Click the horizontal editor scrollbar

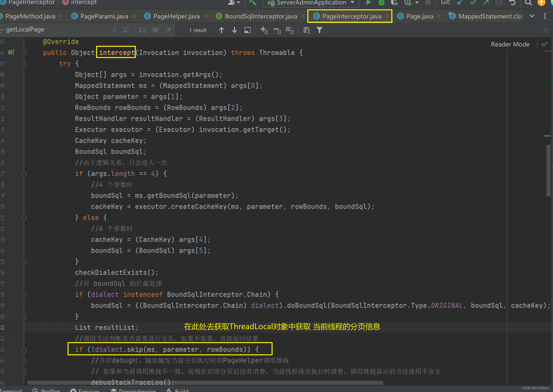tap(205, 383)
